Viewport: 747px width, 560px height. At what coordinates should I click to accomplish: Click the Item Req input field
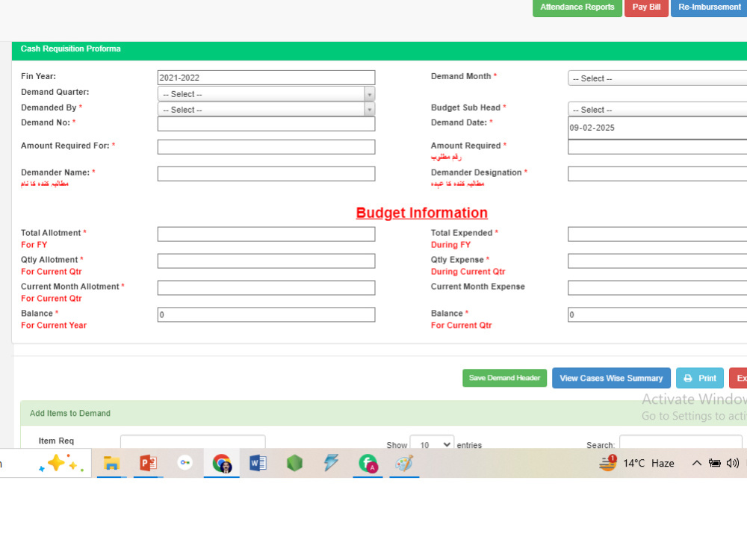[193, 441]
